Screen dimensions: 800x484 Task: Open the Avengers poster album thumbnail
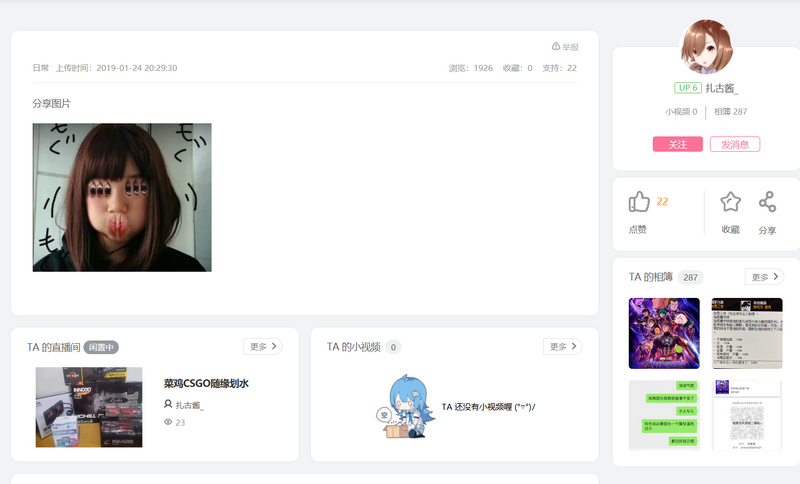tap(664, 333)
